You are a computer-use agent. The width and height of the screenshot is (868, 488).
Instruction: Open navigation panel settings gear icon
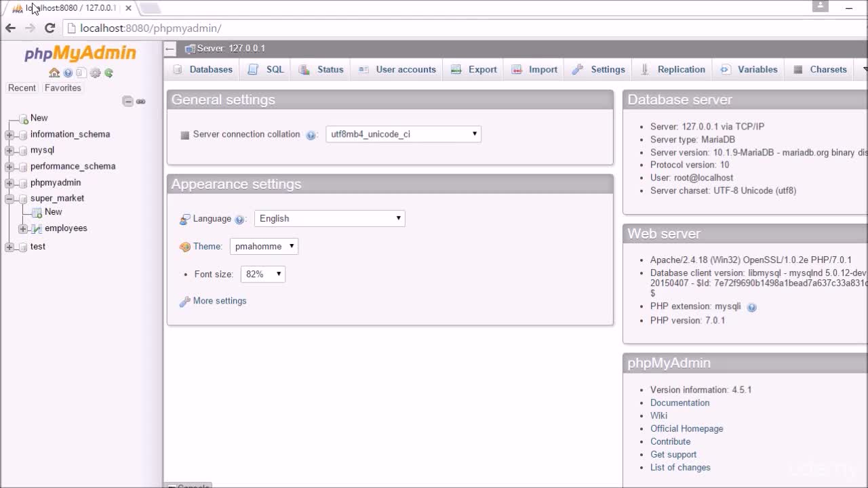(95, 73)
